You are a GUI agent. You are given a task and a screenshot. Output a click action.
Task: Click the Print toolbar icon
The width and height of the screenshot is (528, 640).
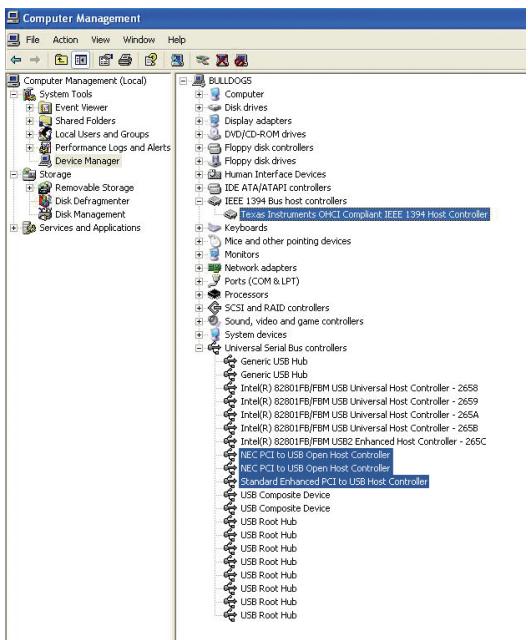[x=125, y=60]
